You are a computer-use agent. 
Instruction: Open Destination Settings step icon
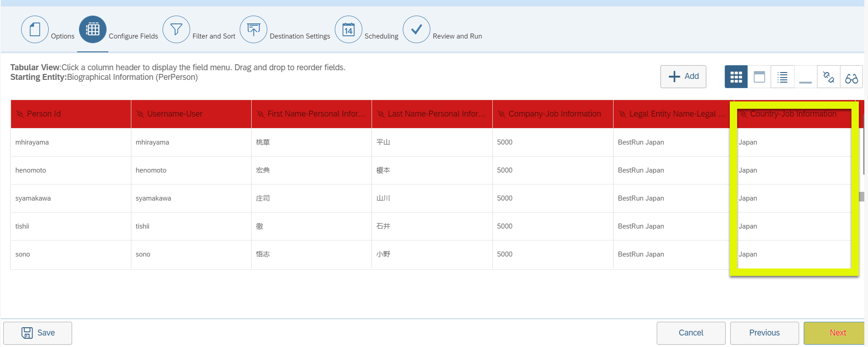coord(254,29)
